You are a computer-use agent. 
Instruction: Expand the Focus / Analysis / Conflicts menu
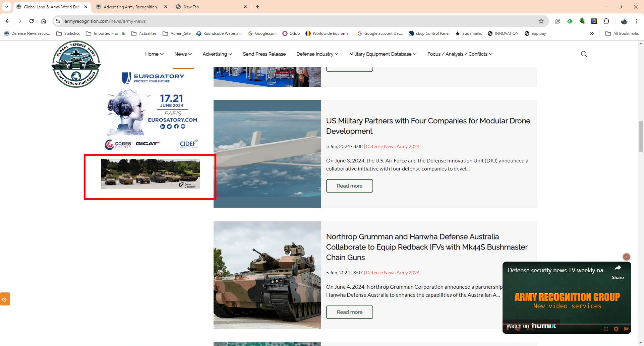tap(460, 54)
